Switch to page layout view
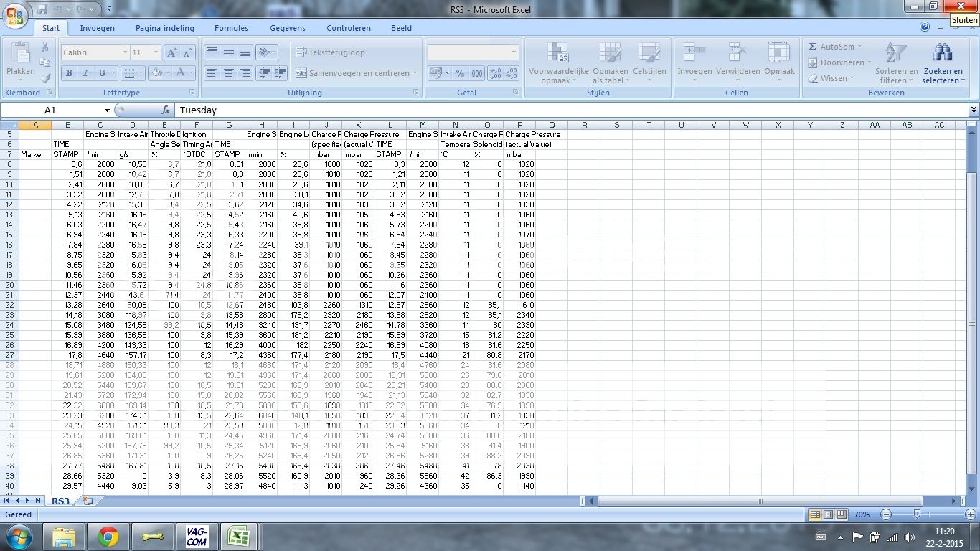The image size is (980, 551). [828, 514]
